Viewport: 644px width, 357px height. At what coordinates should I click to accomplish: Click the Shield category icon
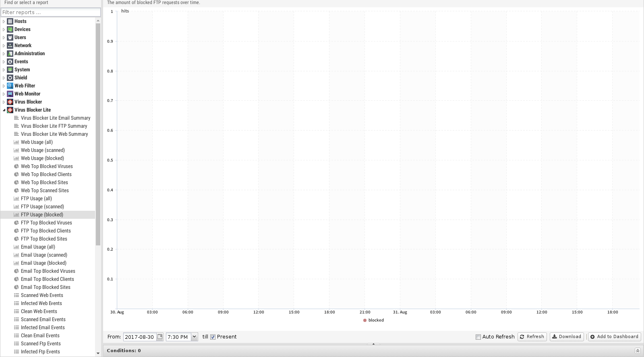[x=10, y=78]
